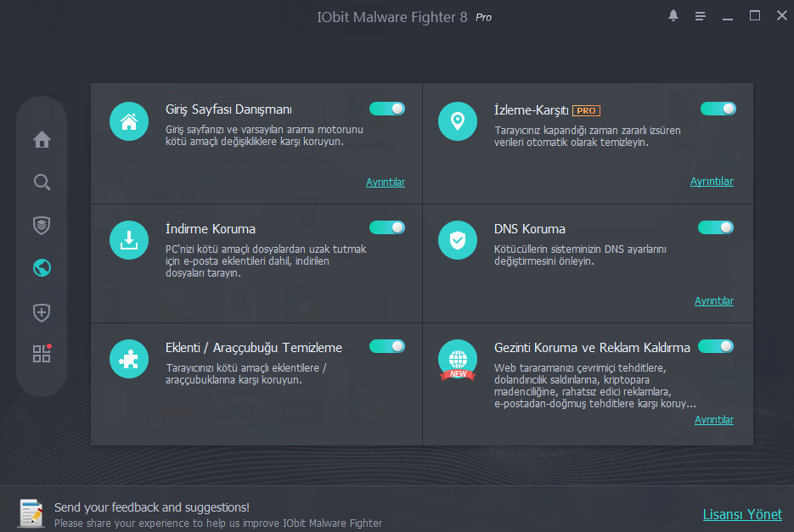Open Ayrıntılar link for DNS Koruma
Image resolution: width=794 pixels, height=532 pixels.
(x=714, y=300)
